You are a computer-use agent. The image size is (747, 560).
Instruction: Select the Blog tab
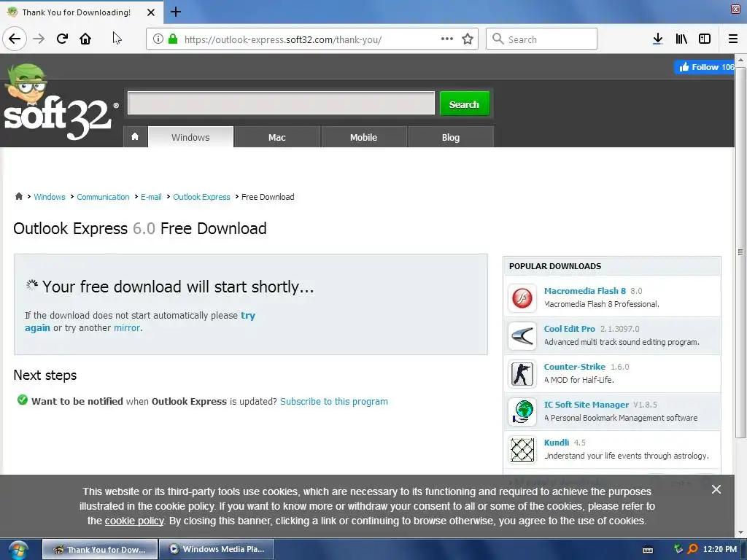coord(451,137)
